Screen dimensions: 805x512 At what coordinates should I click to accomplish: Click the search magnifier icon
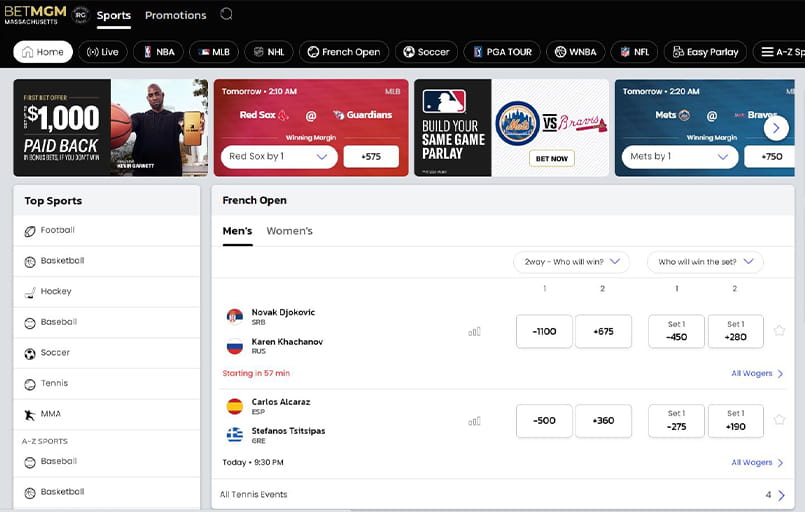point(226,14)
